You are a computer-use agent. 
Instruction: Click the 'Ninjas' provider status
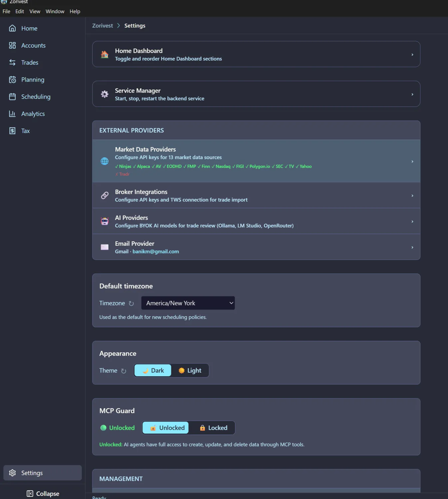(123, 166)
